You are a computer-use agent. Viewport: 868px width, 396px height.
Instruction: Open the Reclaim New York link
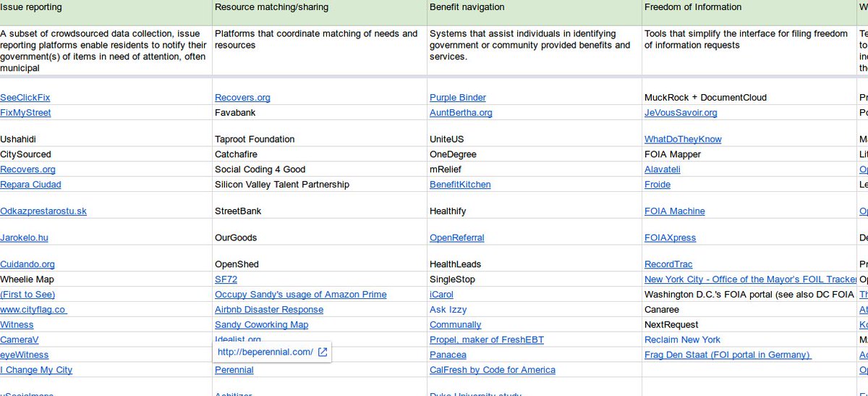pyautogui.click(x=683, y=340)
